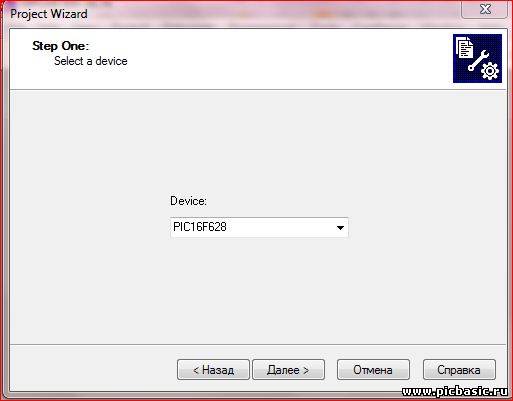Click the Project Wizard tools icon
The width and height of the screenshot is (513, 401).
click(x=477, y=58)
